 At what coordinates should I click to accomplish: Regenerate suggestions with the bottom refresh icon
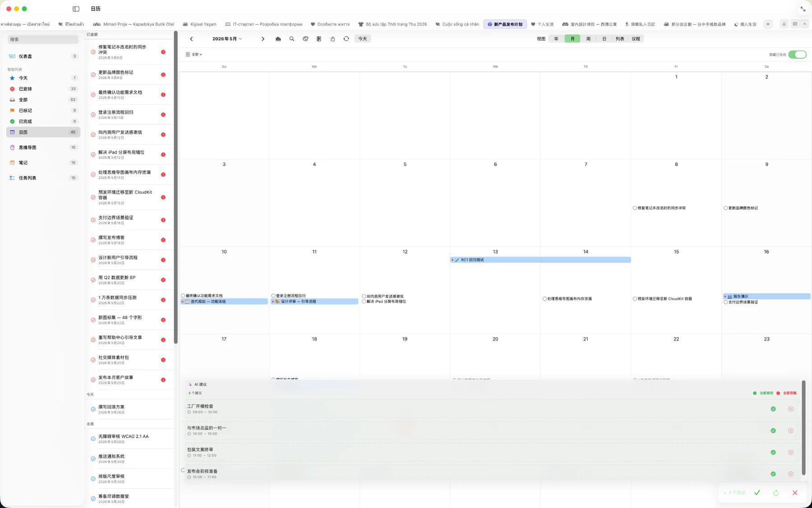776,493
